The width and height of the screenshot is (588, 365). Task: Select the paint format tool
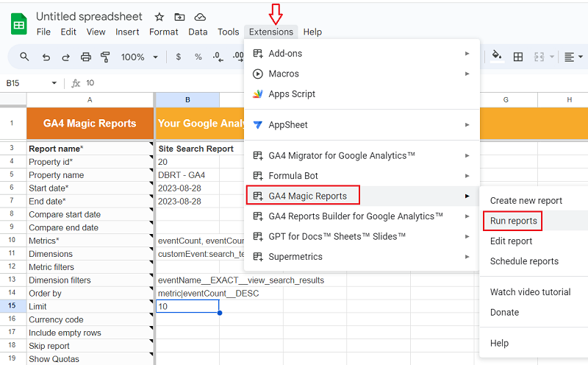105,57
